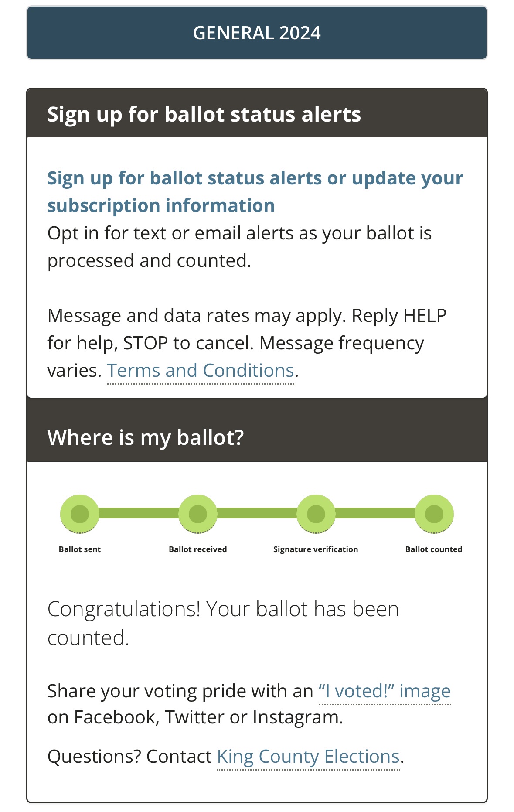Select the GENERAL 2024 election button
This screenshot has height=812, width=514.
[257, 33]
